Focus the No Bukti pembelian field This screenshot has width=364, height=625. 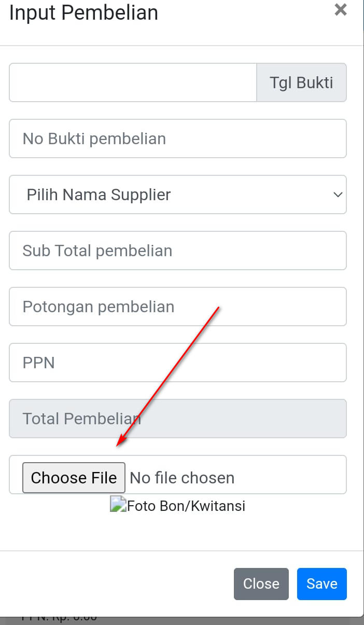tap(178, 138)
